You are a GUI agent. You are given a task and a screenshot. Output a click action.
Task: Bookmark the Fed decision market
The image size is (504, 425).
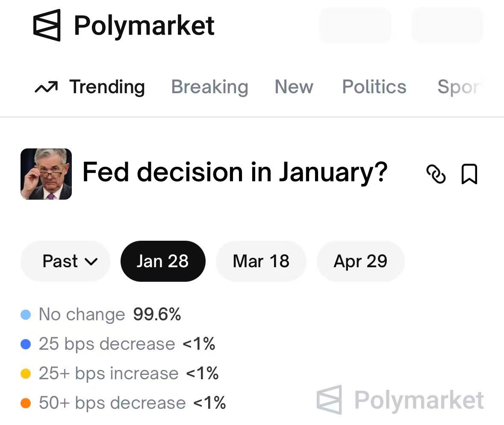[469, 174]
